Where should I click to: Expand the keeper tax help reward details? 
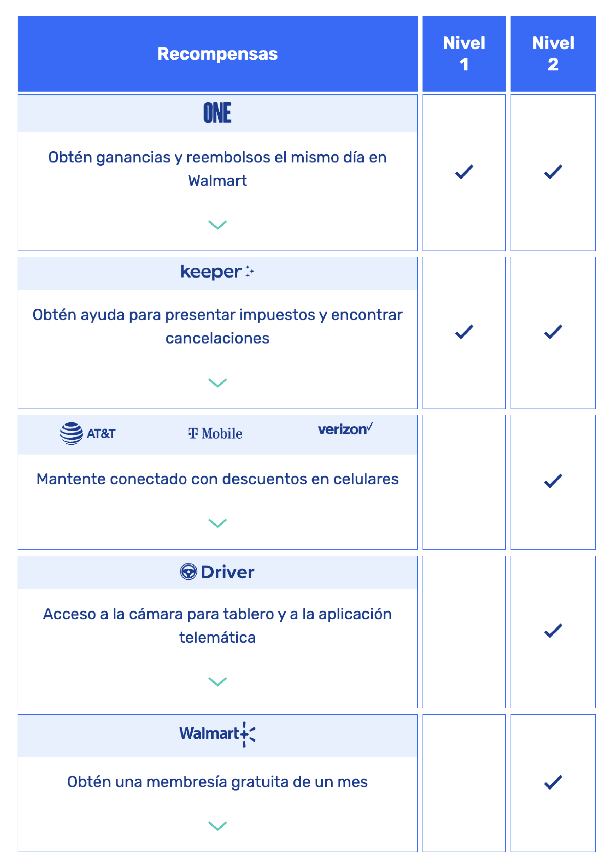click(218, 383)
